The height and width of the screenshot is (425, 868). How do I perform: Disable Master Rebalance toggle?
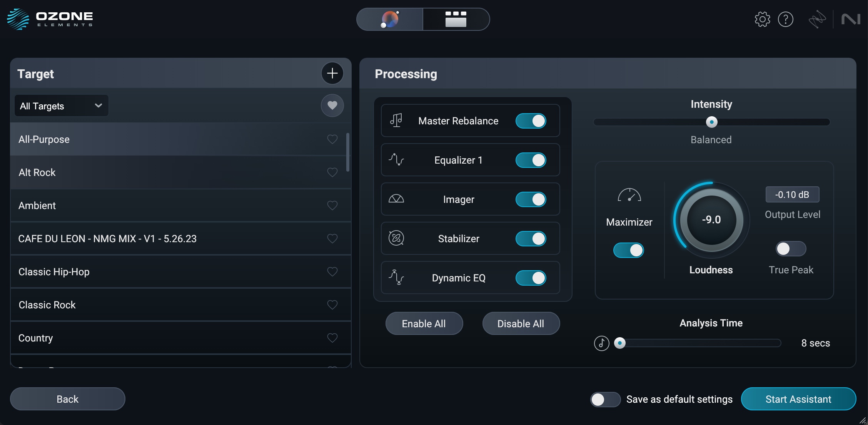[x=531, y=121]
